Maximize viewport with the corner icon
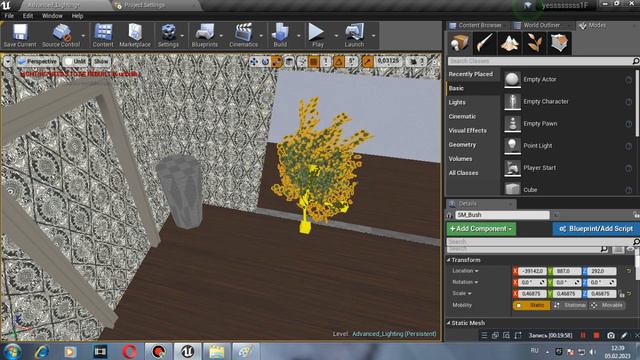640x360 pixels. pyautogui.click(x=436, y=62)
